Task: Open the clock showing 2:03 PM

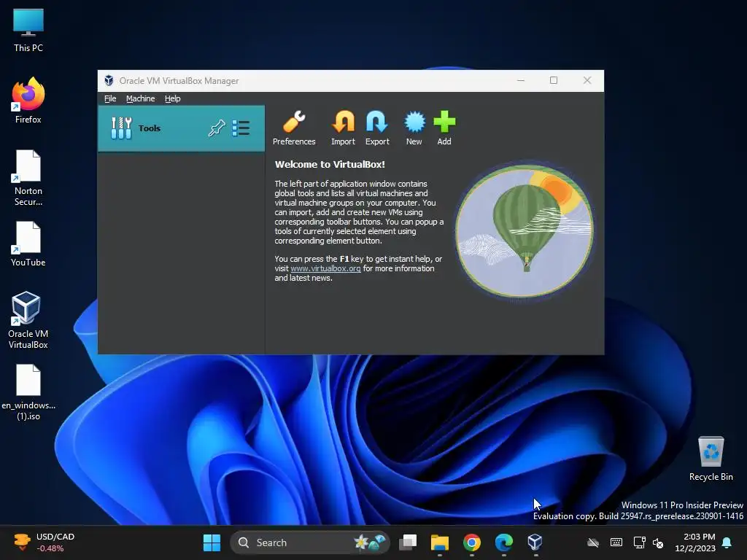Action: [695, 542]
